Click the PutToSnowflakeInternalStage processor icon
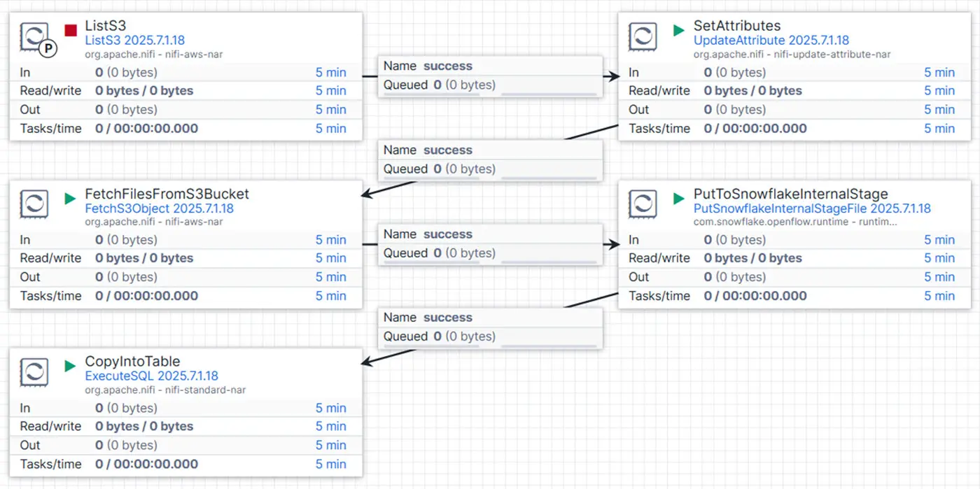Screen dimensions: 980x489 click(x=643, y=204)
